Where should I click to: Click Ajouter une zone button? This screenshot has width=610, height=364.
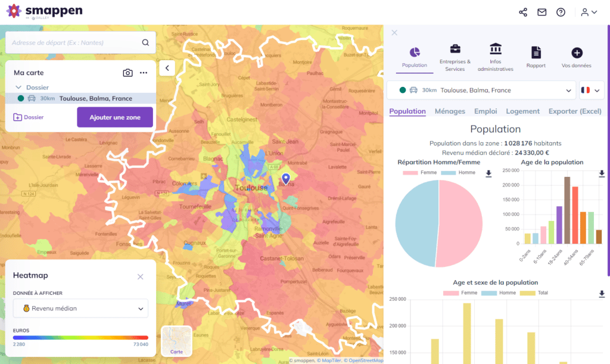[x=115, y=117]
